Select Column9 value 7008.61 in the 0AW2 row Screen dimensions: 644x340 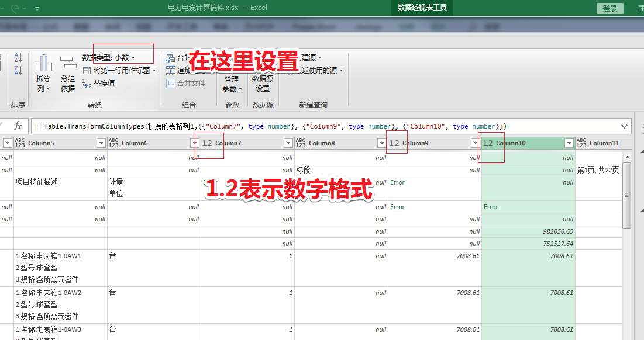coord(435,305)
